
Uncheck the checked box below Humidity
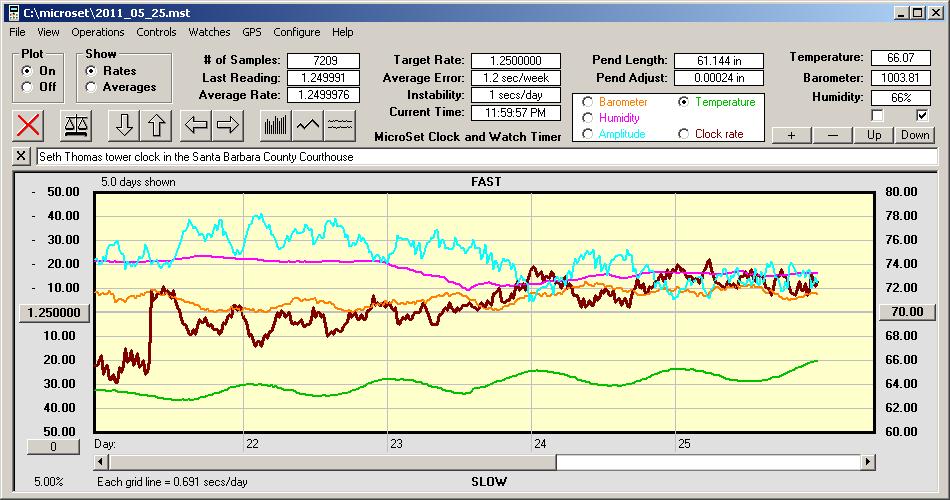922,116
